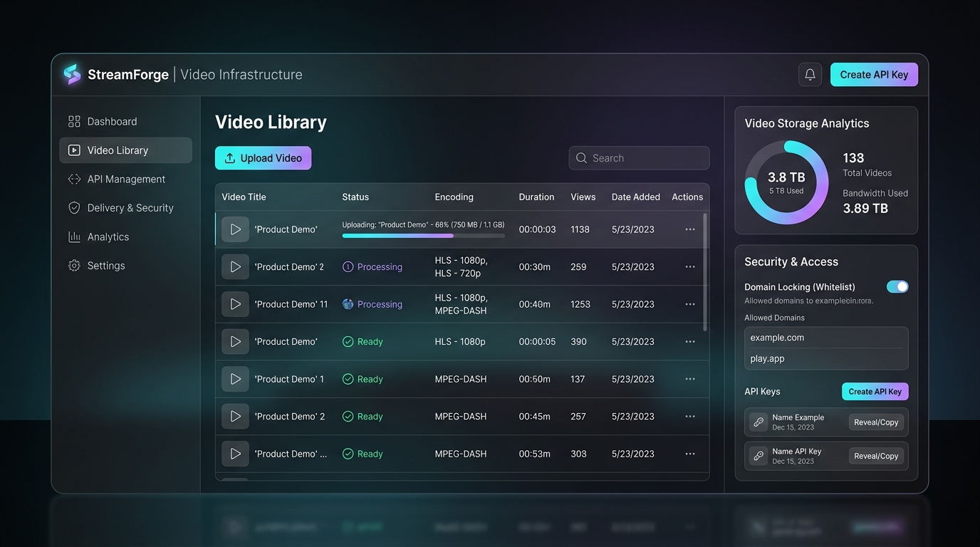The width and height of the screenshot is (980, 547).
Task: Play the uploading 'Product Demo' video with 1138 views
Action: click(235, 229)
